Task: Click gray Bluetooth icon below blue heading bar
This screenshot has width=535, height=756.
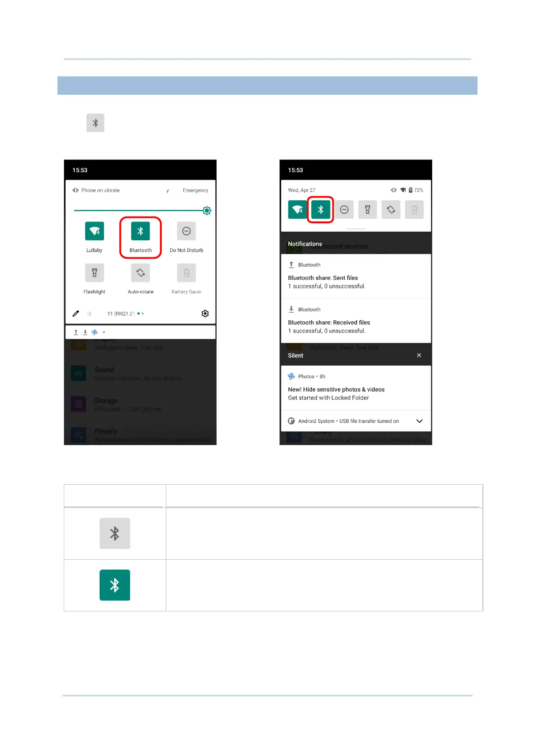Action: point(95,123)
